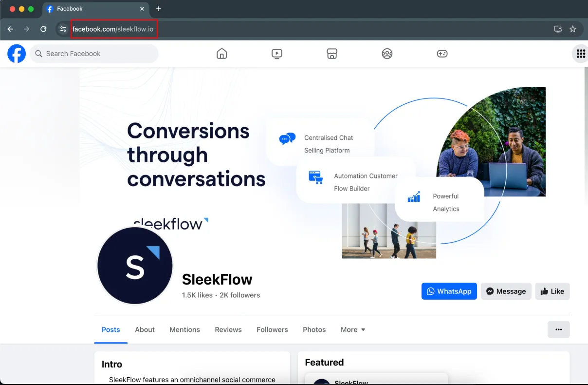Screen dimensions: 588x385
Task: Click the Message button
Action: 506,291
